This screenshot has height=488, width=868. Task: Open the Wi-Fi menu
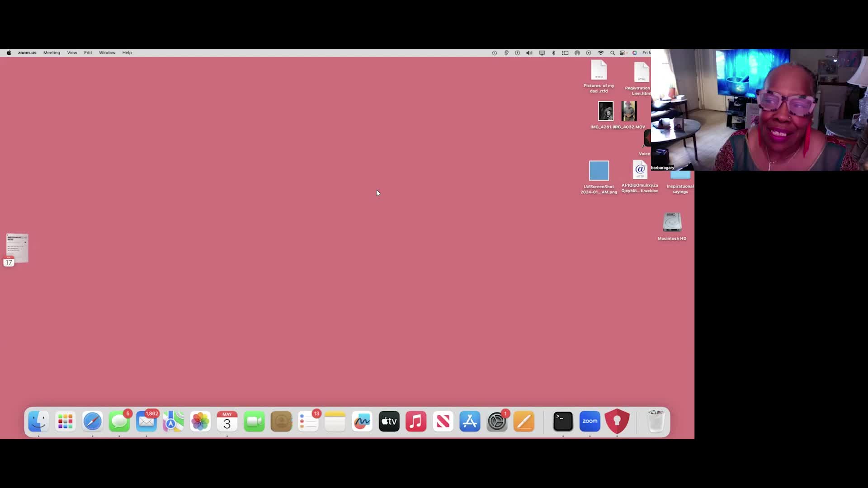(x=601, y=53)
